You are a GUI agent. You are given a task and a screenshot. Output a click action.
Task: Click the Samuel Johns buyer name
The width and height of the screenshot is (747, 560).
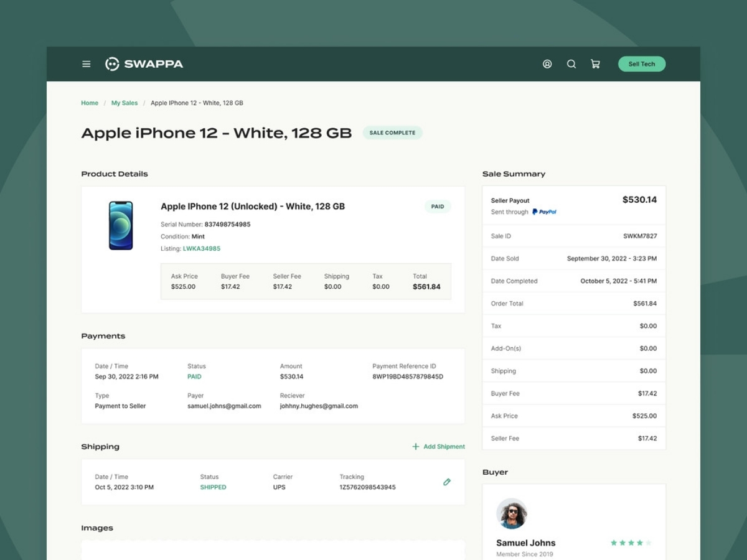[526, 543]
